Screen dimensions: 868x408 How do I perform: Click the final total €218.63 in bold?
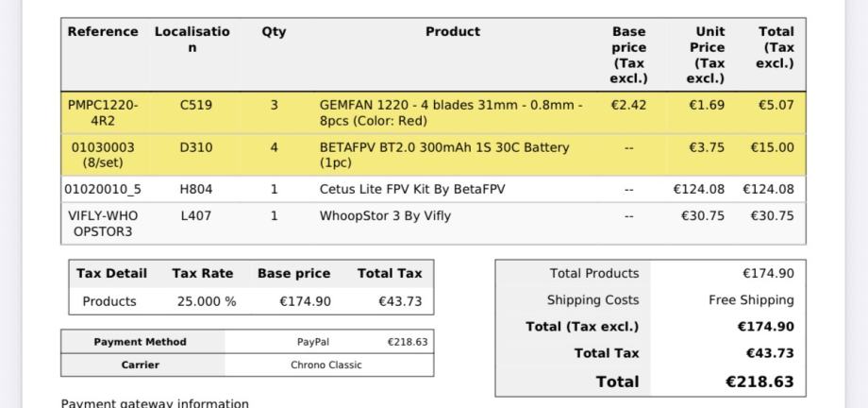(x=760, y=382)
